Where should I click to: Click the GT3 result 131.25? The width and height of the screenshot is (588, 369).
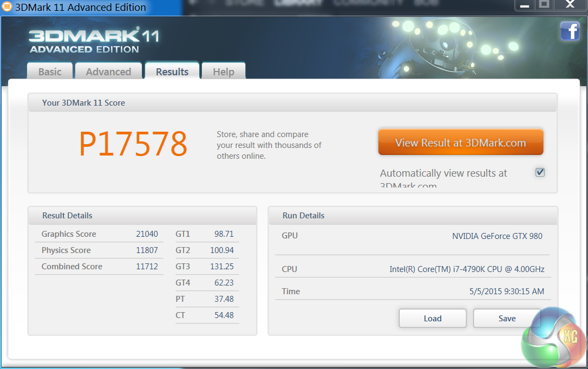[221, 266]
